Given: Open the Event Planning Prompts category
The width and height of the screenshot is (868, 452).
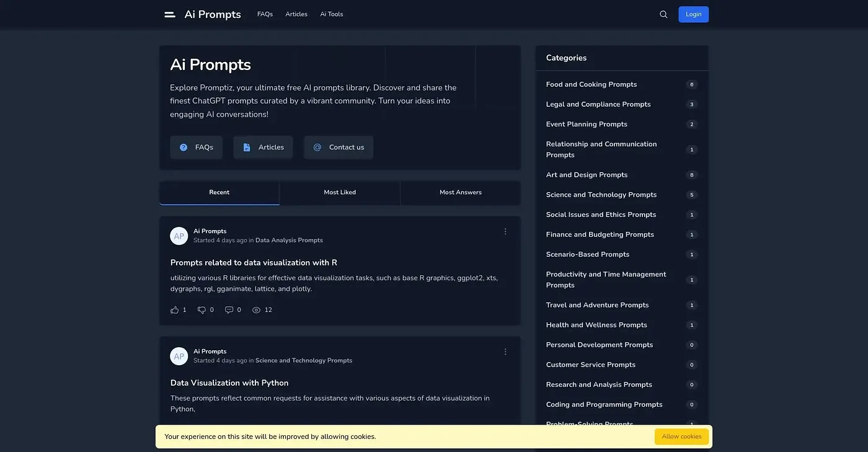Looking at the screenshot, I should [x=587, y=124].
